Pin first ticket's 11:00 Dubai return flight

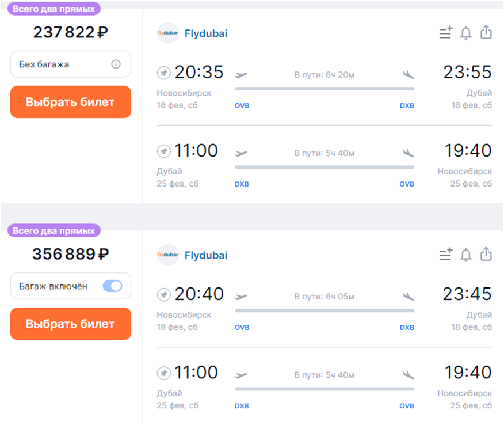[x=164, y=151]
